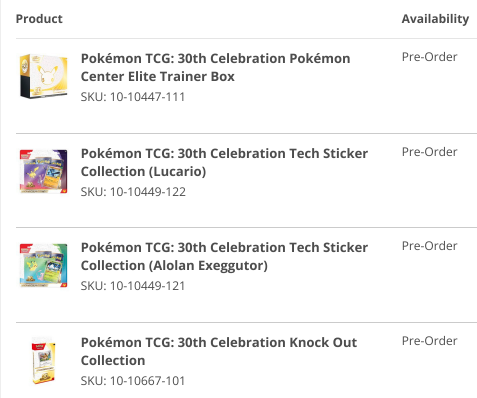Viewport: 477px width, 398px height.
Task: Select SKU 10-10667-101 text
Action: point(133,381)
